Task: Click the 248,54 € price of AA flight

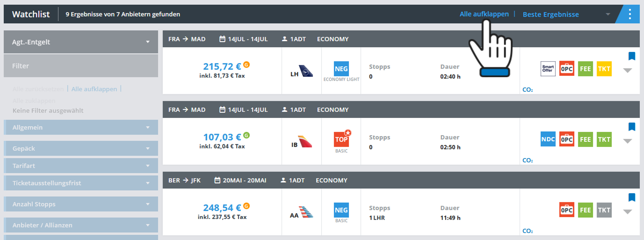Action: pos(222,208)
